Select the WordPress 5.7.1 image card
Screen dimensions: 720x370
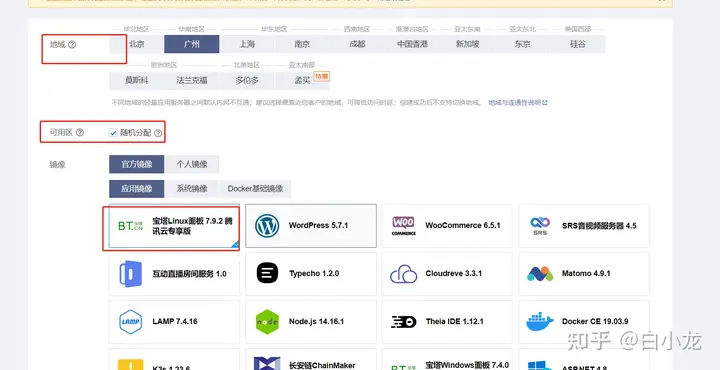click(x=311, y=226)
